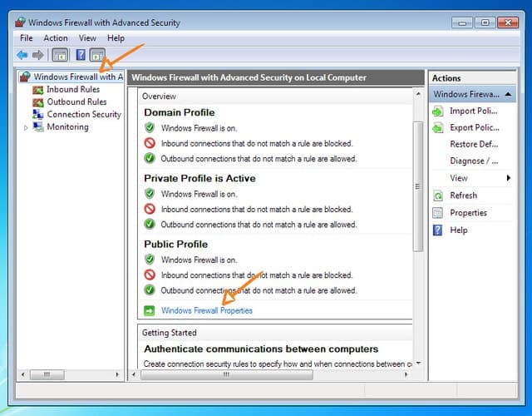The image size is (532, 416).
Task: Open the Help menu in menu bar
Action: click(116, 38)
